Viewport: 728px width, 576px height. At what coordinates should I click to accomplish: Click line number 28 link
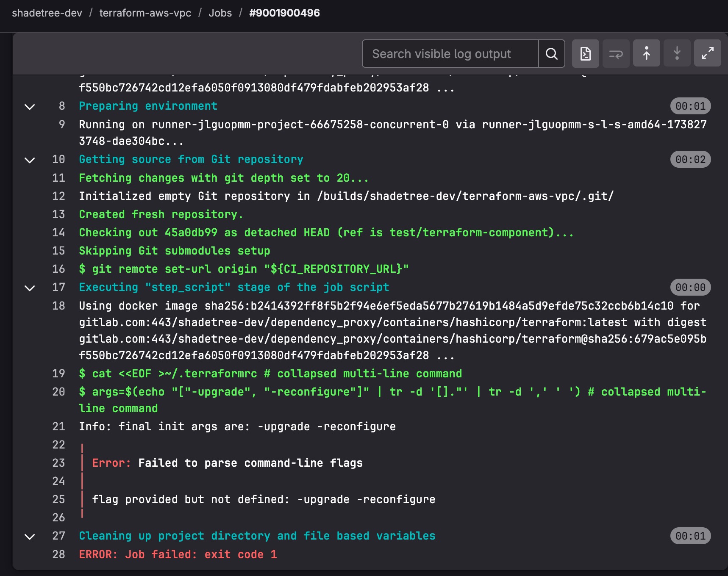pos(58,554)
